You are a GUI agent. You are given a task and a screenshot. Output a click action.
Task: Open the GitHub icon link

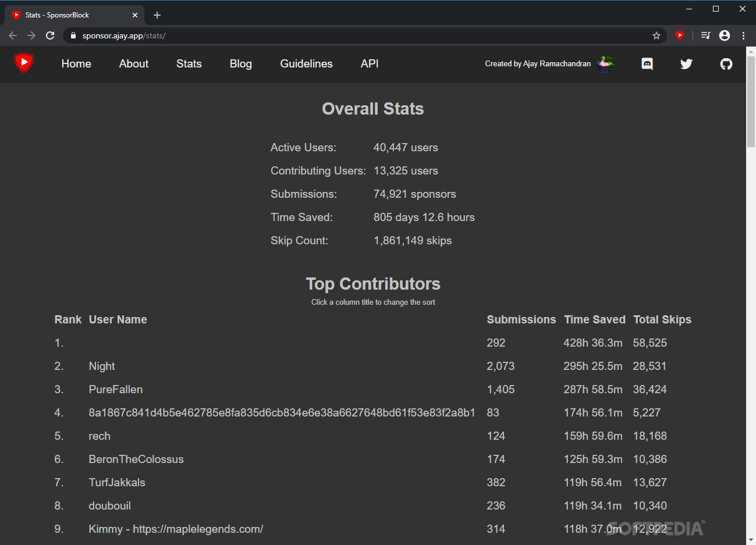point(726,64)
